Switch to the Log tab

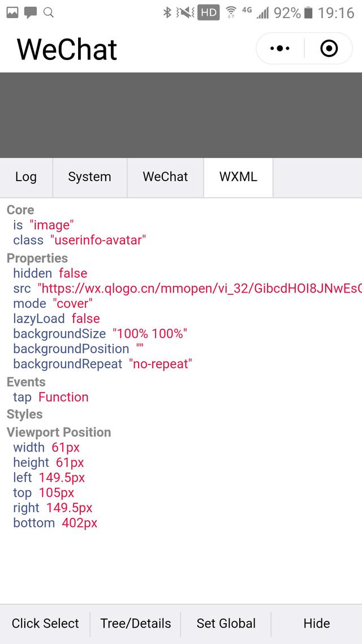pyautogui.click(x=26, y=177)
